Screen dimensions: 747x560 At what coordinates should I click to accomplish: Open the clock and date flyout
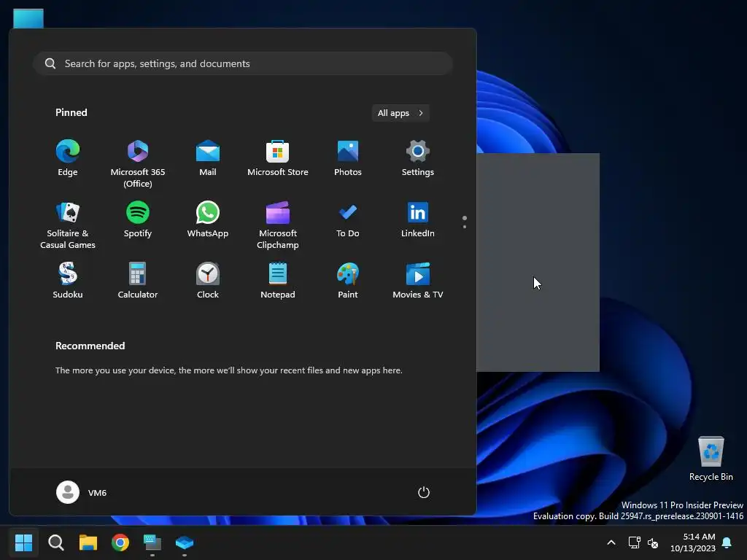pyautogui.click(x=693, y=542)
